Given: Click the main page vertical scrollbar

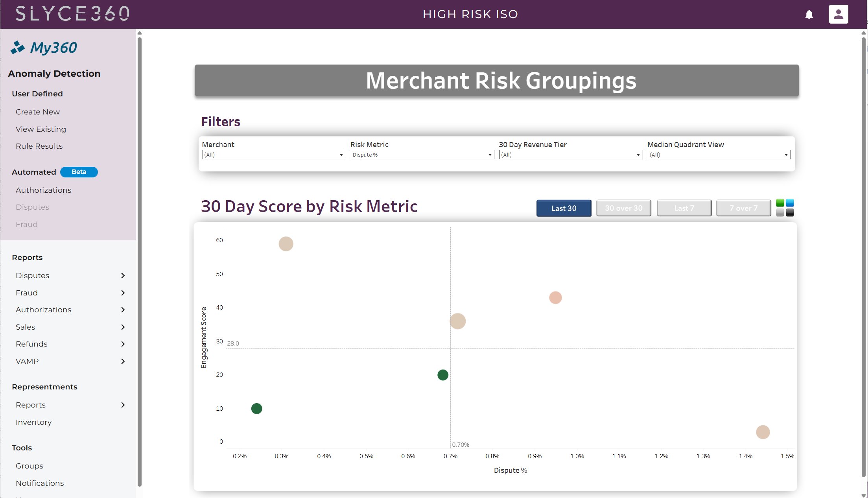Looking at the screenshot, I should (864, 258).
